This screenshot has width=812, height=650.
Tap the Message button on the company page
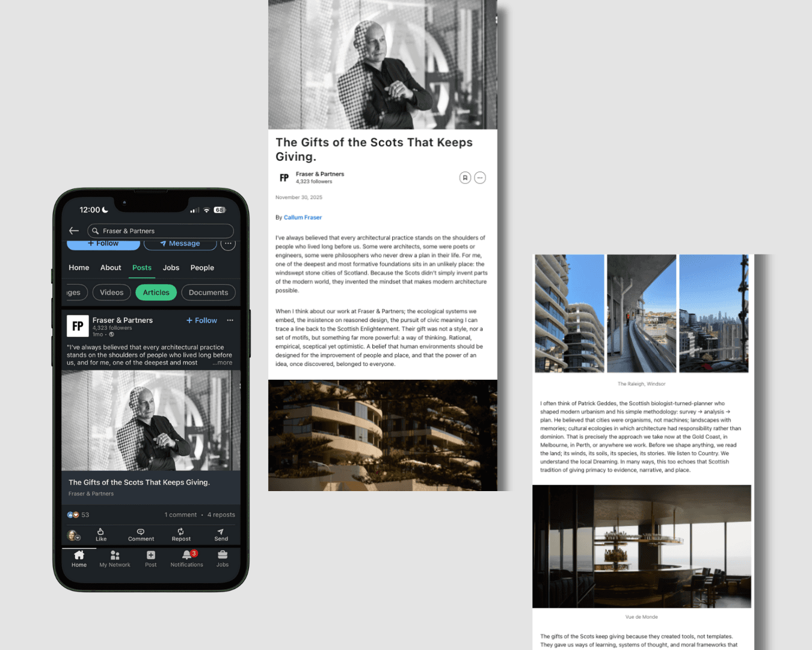pos(180,244)
